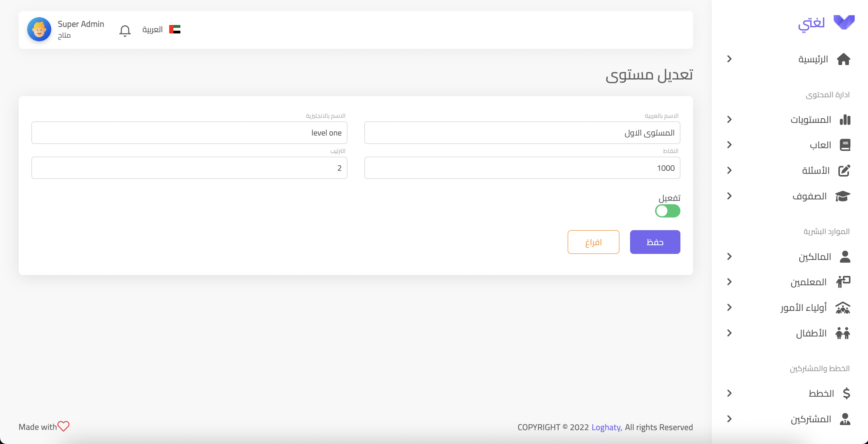Click the orange افراغ reset button
868x444 pixels.
(x=593, y=242)
